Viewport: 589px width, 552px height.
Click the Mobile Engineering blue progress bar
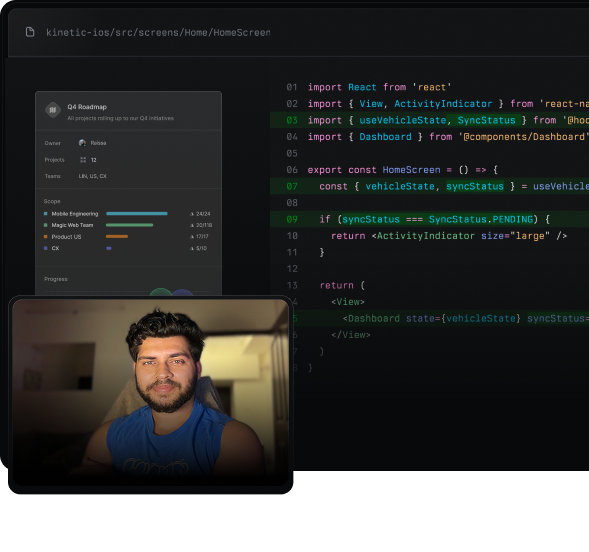click(x=137, y=214)
